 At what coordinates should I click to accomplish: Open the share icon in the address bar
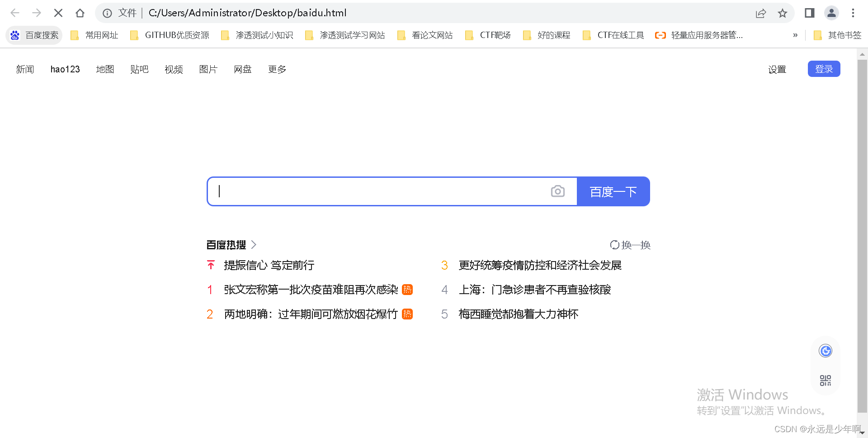pyautogui.click(x=761, y=13)
